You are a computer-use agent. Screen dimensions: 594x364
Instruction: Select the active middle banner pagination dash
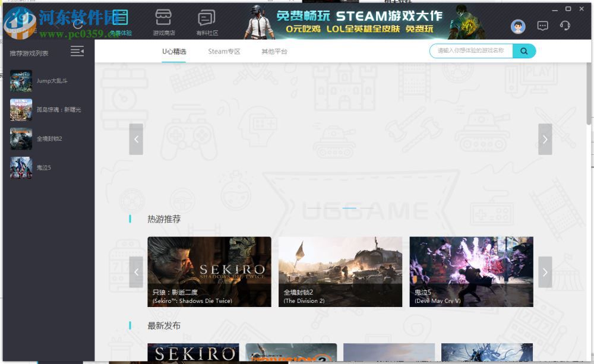349,208
